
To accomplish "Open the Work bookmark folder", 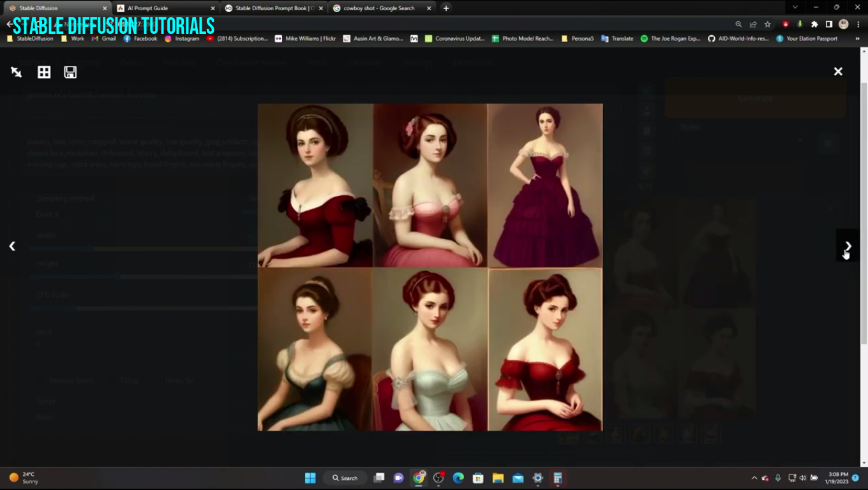I will [x=72, y=38].
